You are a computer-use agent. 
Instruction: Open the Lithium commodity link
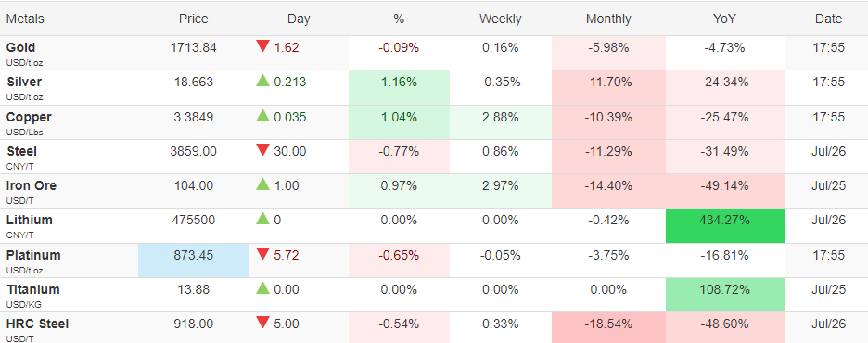[30, 220]
